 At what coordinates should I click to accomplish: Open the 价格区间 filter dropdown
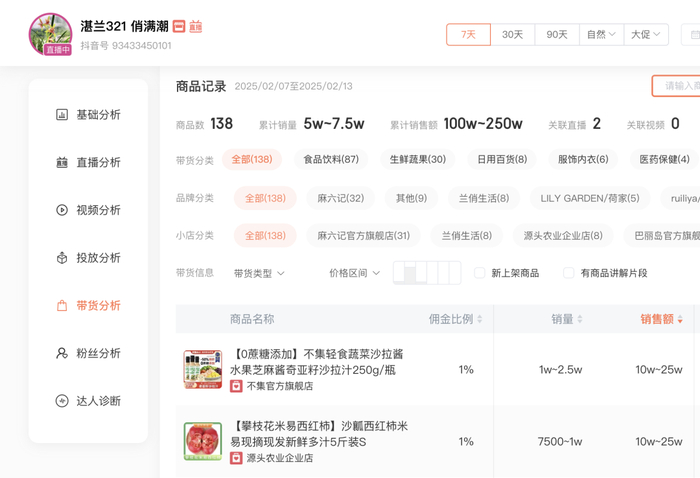pos(354,273)
